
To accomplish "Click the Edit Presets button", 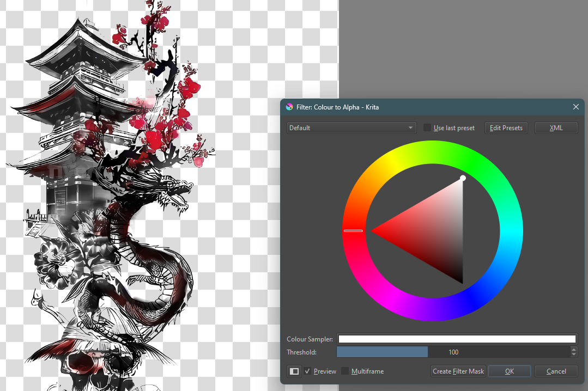I will coord(506,127).
